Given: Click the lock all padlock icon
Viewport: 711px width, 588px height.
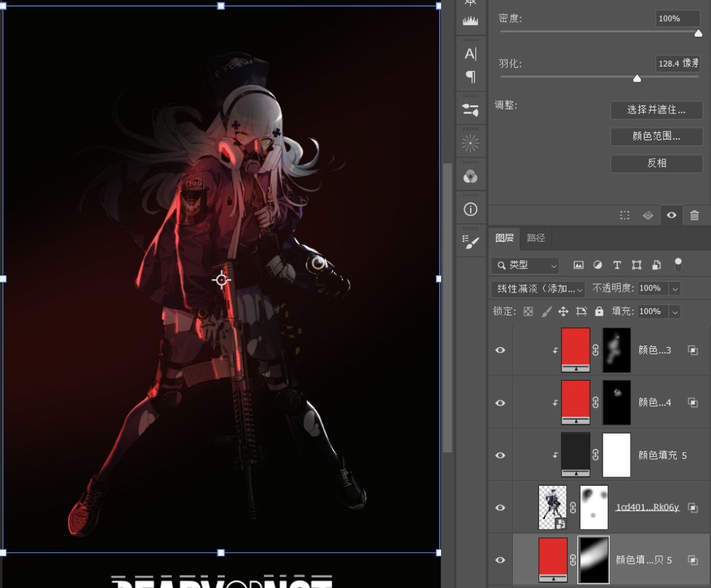Looking at the screenshot, I should coord(599,311).
